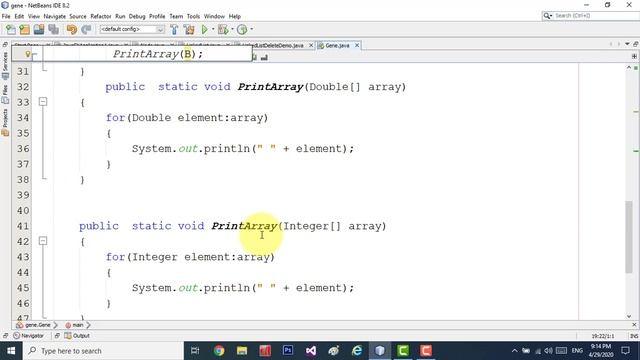Open File Explorer from taskbar

coord(242,351)
